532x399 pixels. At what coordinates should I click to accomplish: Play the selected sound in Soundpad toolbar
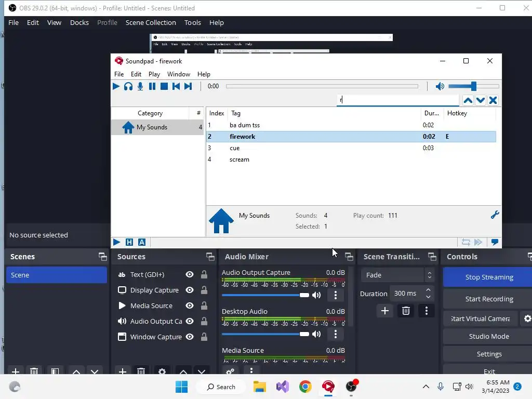click(116, 86)
